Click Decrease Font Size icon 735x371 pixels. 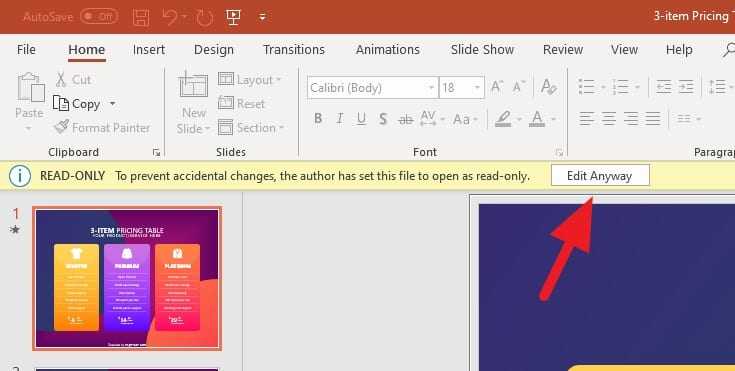[x=518, y=87]
